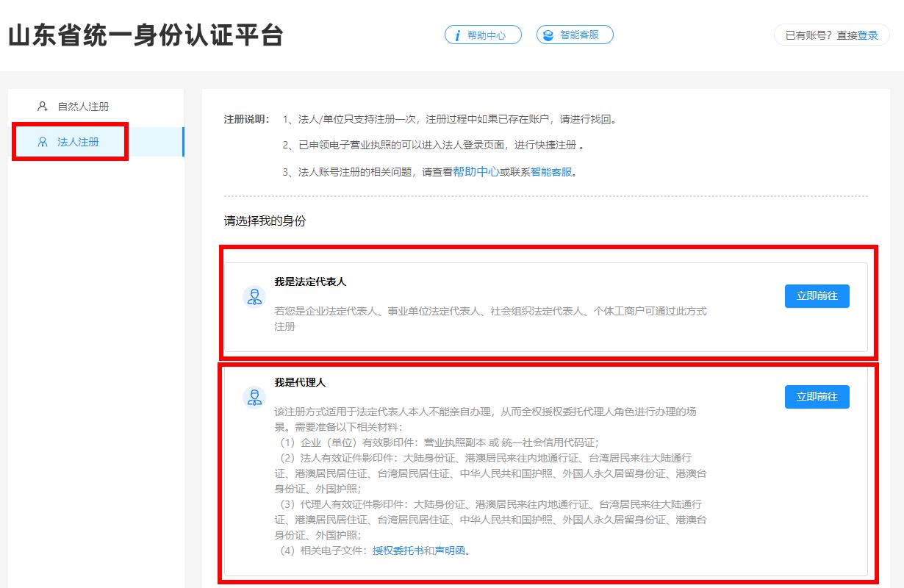Switch to 自然人注册 in the sidebar

(83, 107)
